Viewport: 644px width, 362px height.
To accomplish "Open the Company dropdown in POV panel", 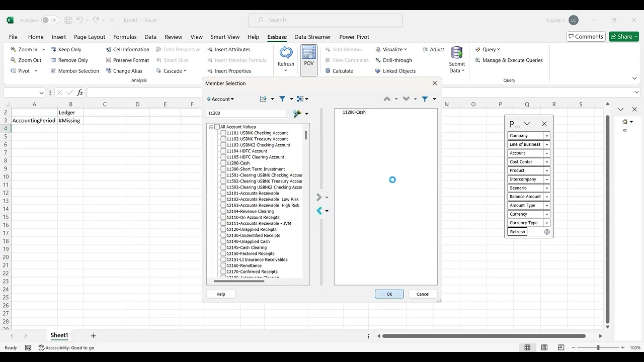I will [x=547, y=136].
